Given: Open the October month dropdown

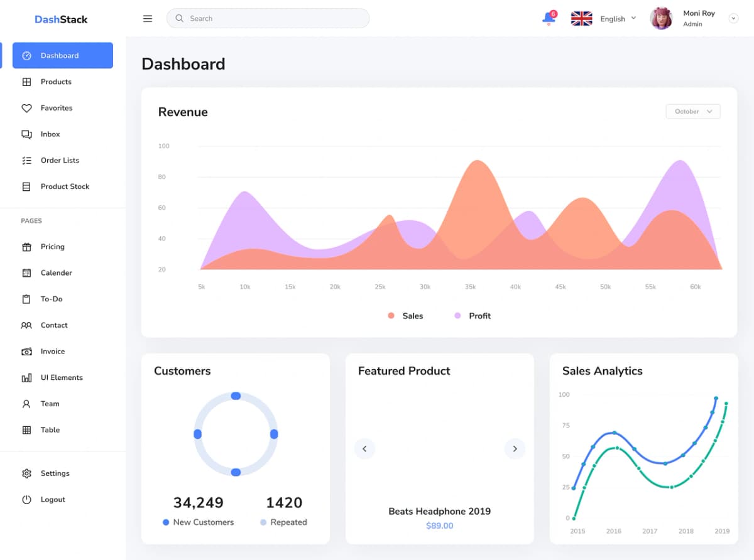Looking at the screenshot, I should point(693,112).
